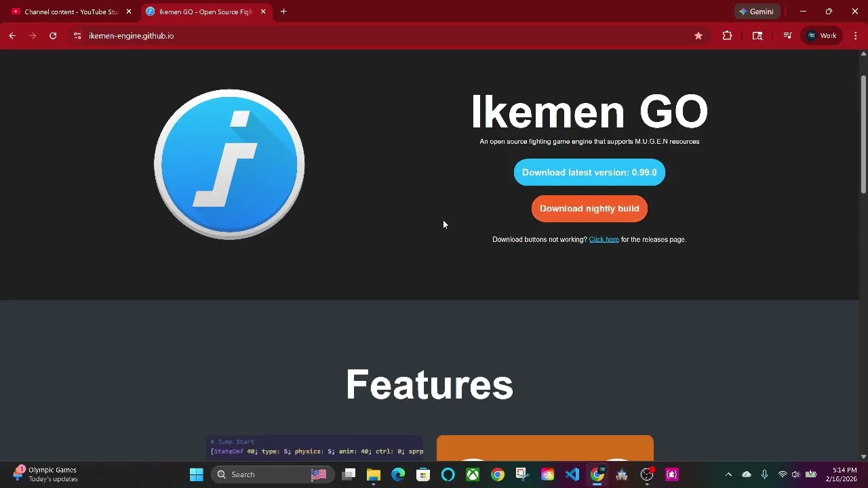Download the nightly build
This screenshot has height=488, width=868.
tap(589, 209)
